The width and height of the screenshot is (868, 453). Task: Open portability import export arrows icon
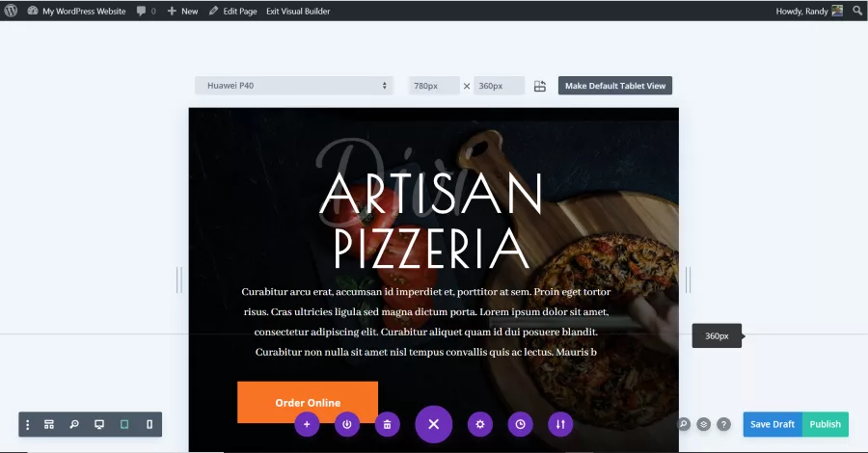click(x=560, y=424)
